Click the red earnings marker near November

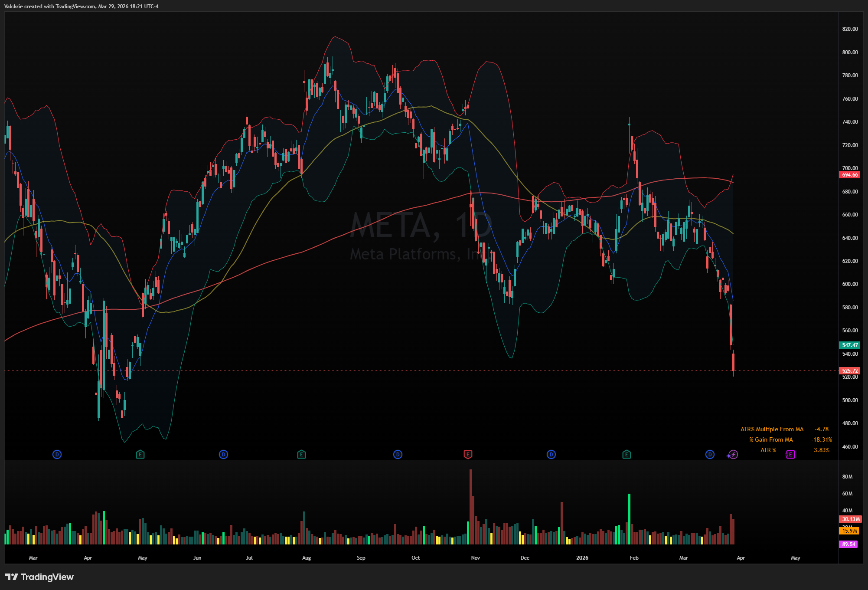[x=468, y=455]
